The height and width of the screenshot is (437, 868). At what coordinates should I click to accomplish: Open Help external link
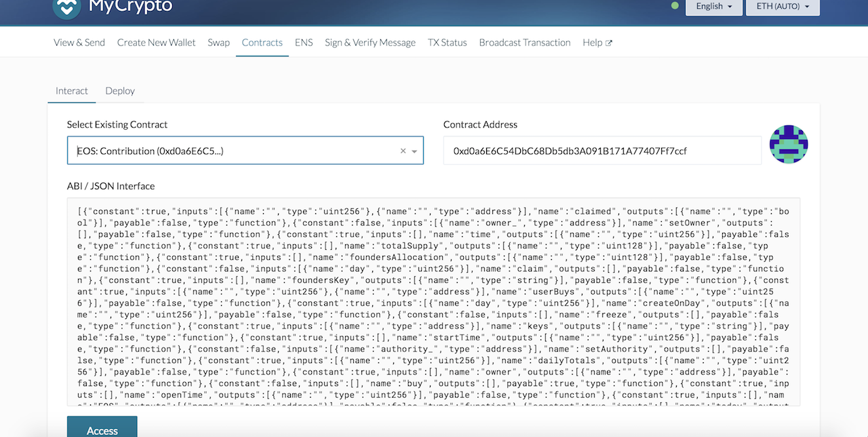[x=597, y=42]
